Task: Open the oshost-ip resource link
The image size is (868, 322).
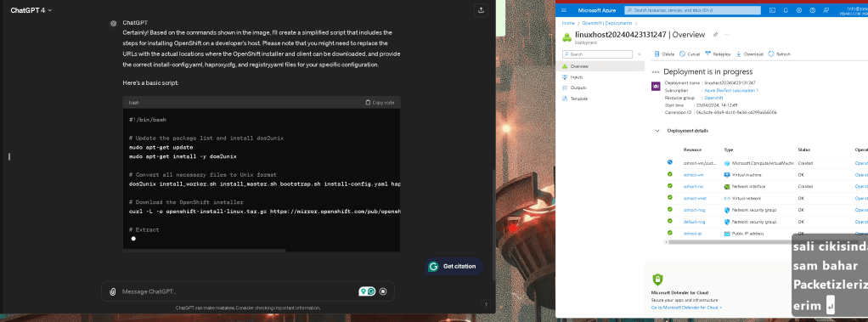Action: point(692,234)
